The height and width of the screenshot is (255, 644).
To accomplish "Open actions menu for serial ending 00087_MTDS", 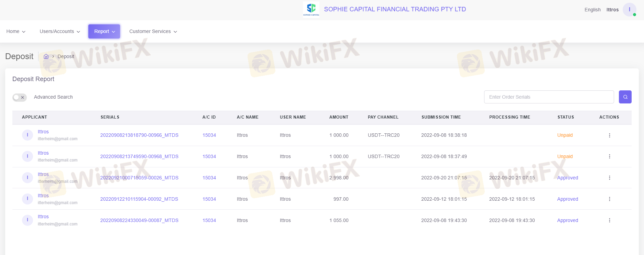I will coord(609,220).
